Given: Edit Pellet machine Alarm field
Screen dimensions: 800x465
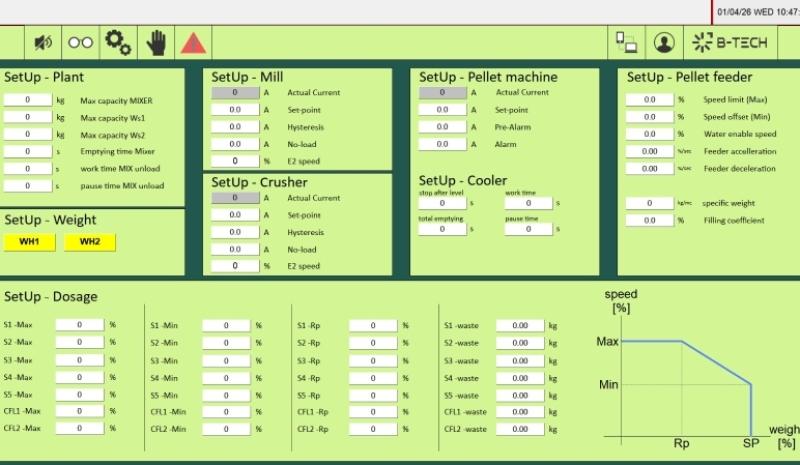Looking at the screenshot, I should 442,144.
